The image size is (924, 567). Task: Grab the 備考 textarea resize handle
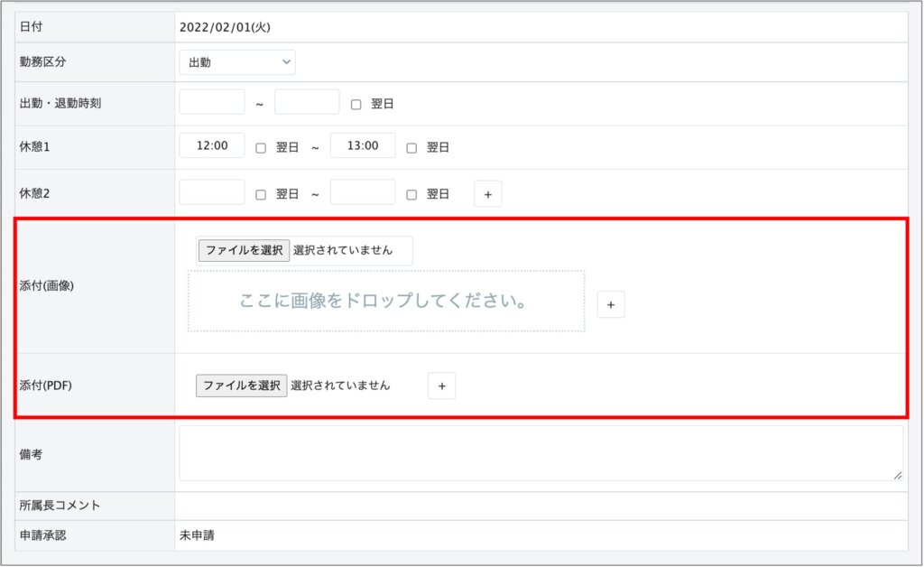coord(898,476)
